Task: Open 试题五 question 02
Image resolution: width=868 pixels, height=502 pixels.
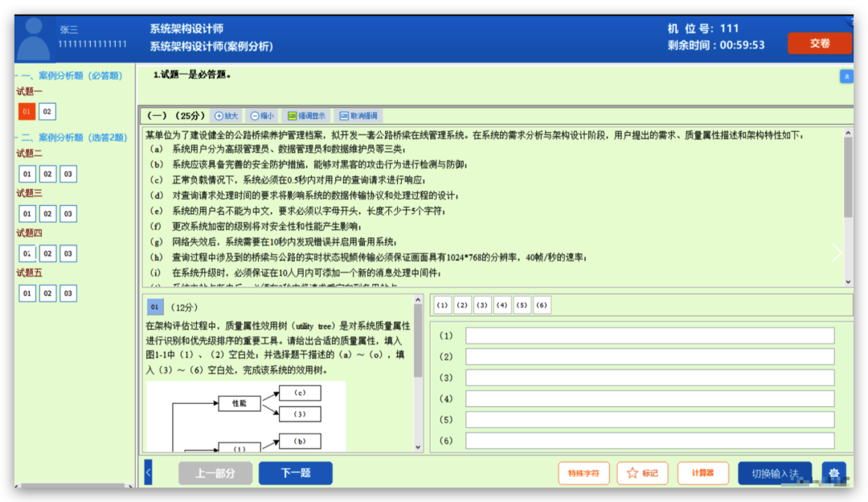Action: pos(47,293)
